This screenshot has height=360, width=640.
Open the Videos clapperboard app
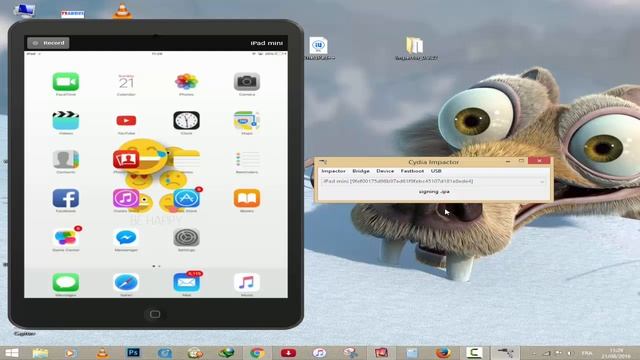click(66, 121)
